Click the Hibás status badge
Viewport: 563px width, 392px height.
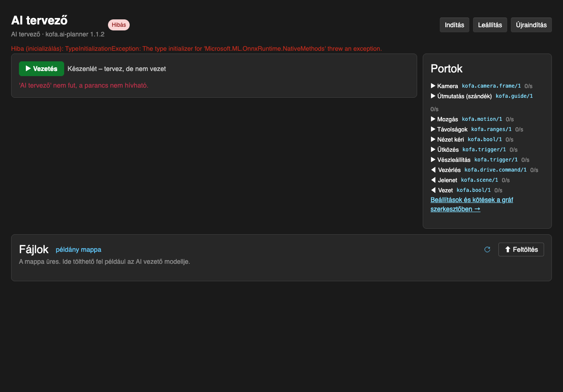(119, 25)
